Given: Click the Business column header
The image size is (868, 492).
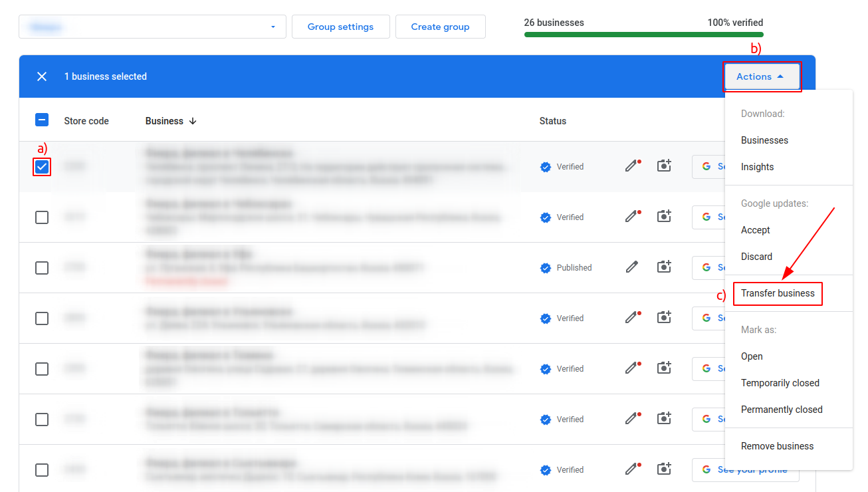Looking at the screenshot, I should pyautogui.click(x=164, y=121).
